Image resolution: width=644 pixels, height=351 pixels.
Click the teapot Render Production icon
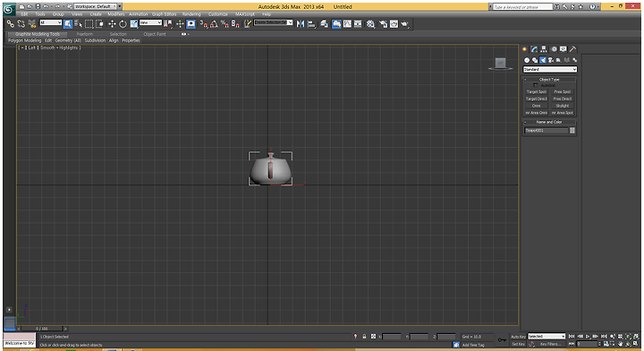click(x=404, y=24)
